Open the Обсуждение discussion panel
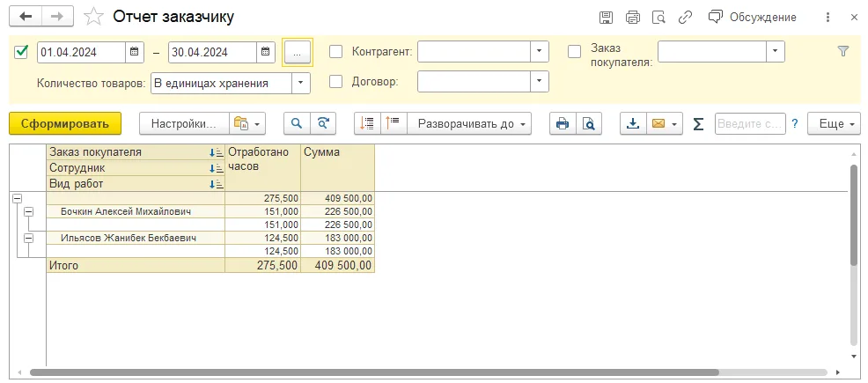This screenshot has height=383, width=868. (x=753, y=17)
